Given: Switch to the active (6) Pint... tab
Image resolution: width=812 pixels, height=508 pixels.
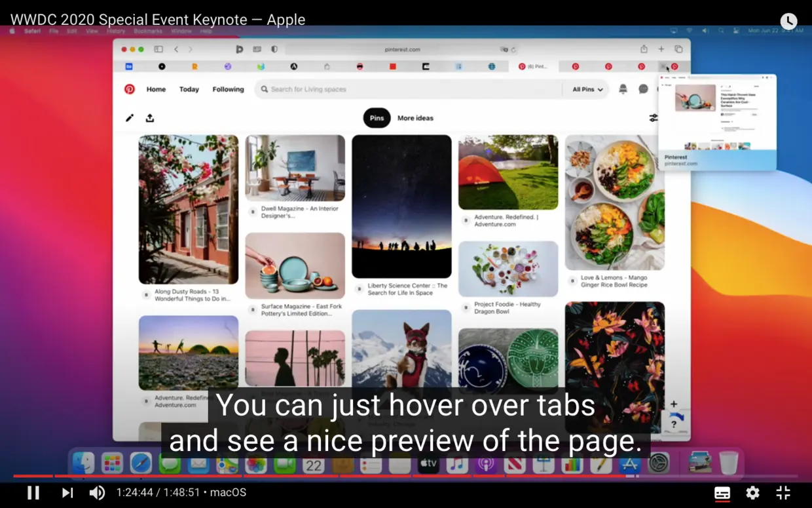Looking at the screenshot, I should click(x=532, y=66).
